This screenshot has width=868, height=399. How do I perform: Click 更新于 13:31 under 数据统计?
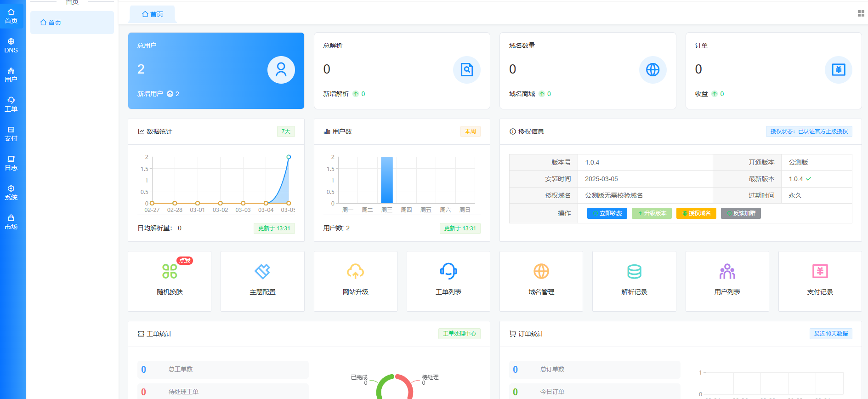[274, 228]
